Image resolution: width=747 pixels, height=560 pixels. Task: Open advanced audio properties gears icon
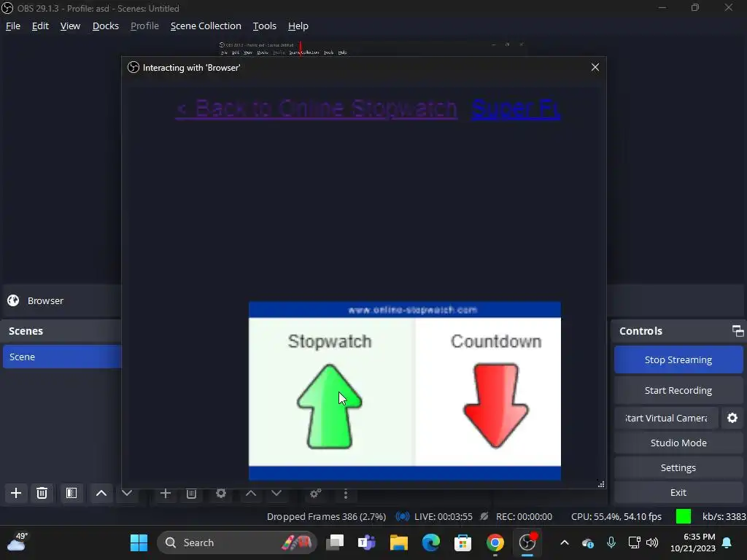pyautogui.click(x=315, y=494)
